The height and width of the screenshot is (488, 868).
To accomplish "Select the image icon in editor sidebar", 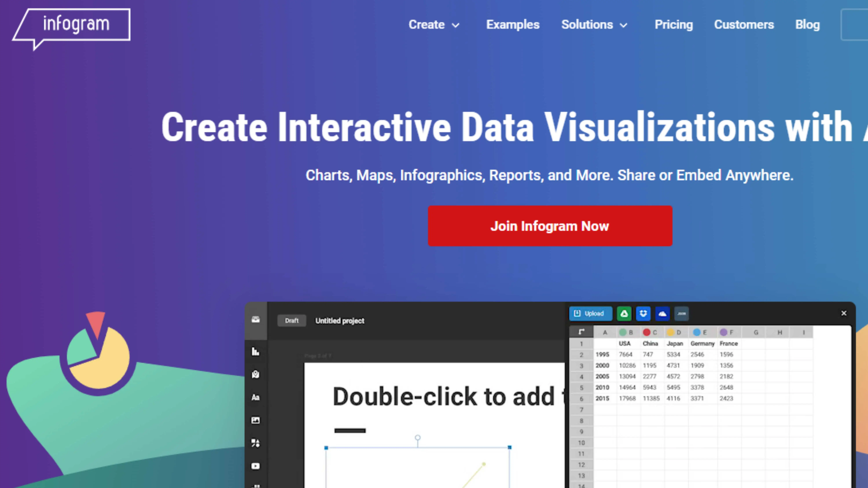I will (x=256, y=420).
